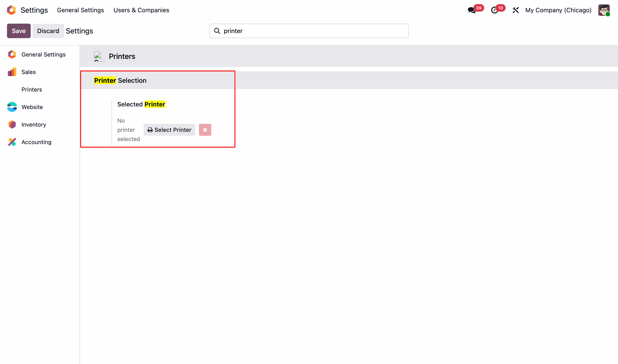Viewport: 618px width, 364px height.
Task: Open Accounting settings in sidebar
Action: [36, 142]
